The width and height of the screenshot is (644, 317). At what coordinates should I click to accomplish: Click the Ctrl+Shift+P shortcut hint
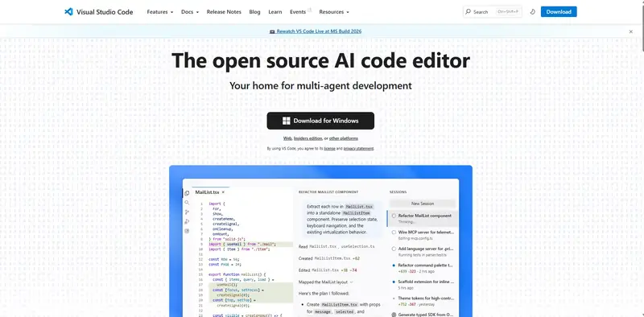click(x=508, y=12)
